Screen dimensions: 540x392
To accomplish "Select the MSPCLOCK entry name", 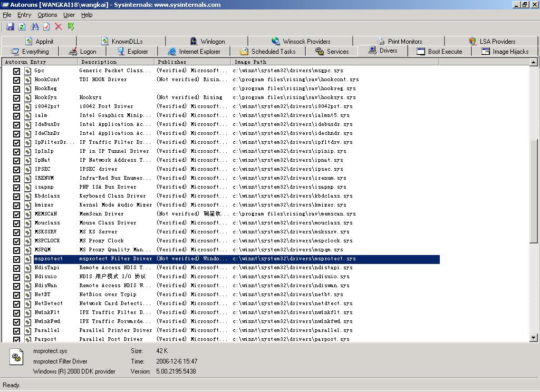I will point(47,241).
